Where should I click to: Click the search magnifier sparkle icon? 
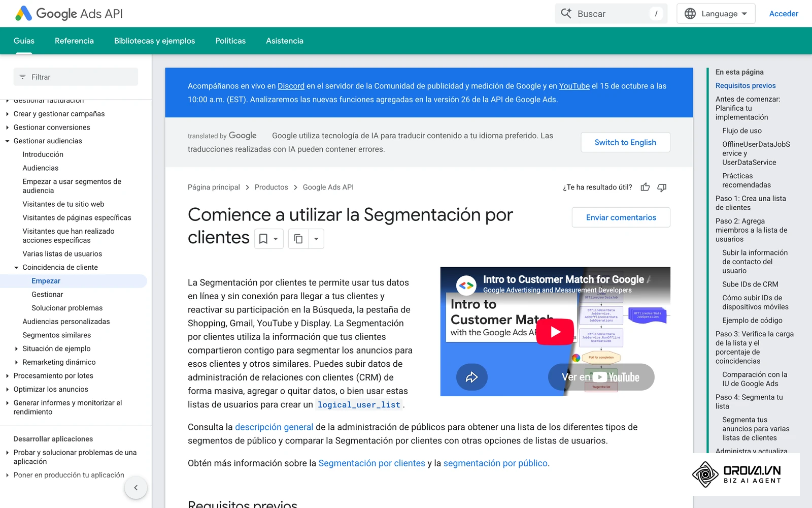pos(566,14)
